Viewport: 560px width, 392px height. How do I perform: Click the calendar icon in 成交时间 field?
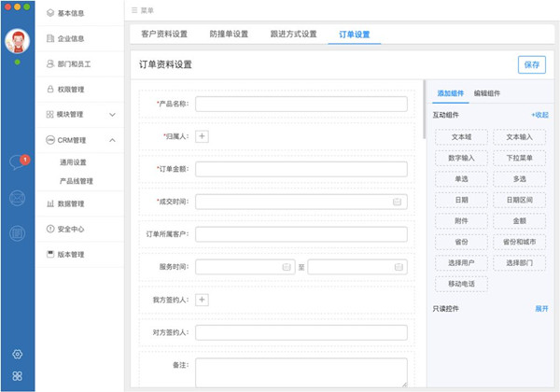[397, 202]
